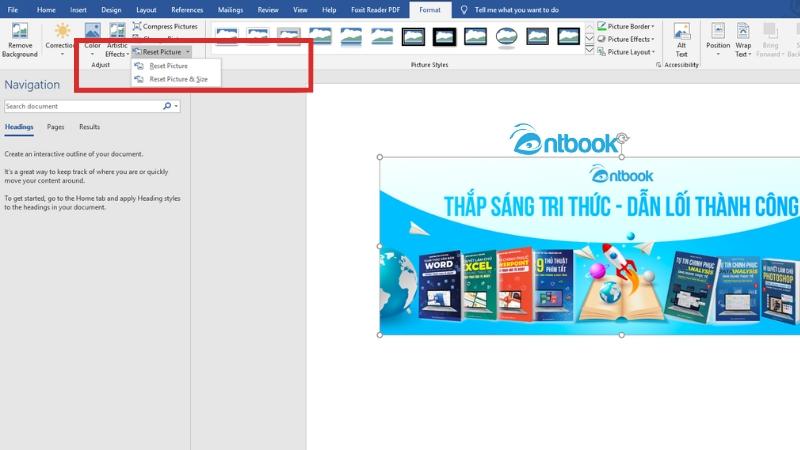Switch to the Review tab
The width and height of the screenshot is (800, 450).
tap(268, 10)
